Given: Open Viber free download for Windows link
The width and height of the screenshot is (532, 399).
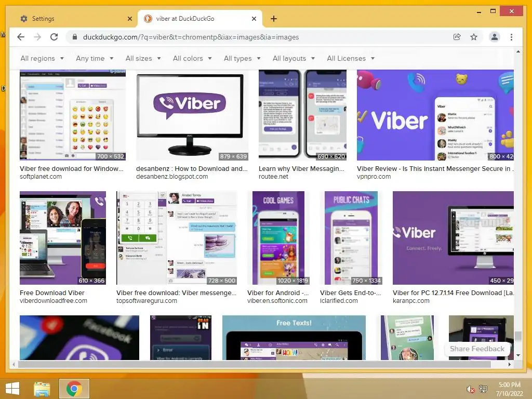Looking at the screenshot, I should (72, 169).
